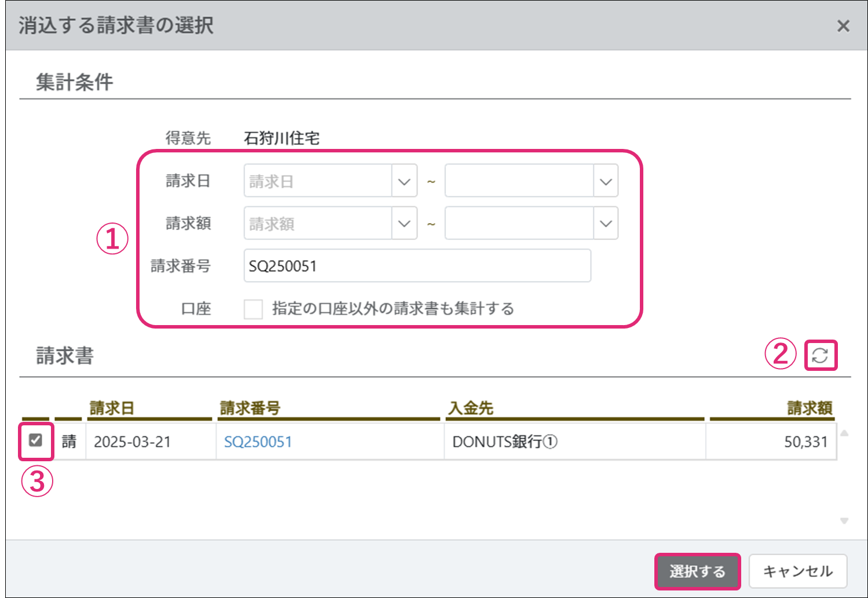Image resolution: width=868 pixels, height=598 pixels.
Task: Open the SQ250051 invoice link
Action: pos(258,442)
